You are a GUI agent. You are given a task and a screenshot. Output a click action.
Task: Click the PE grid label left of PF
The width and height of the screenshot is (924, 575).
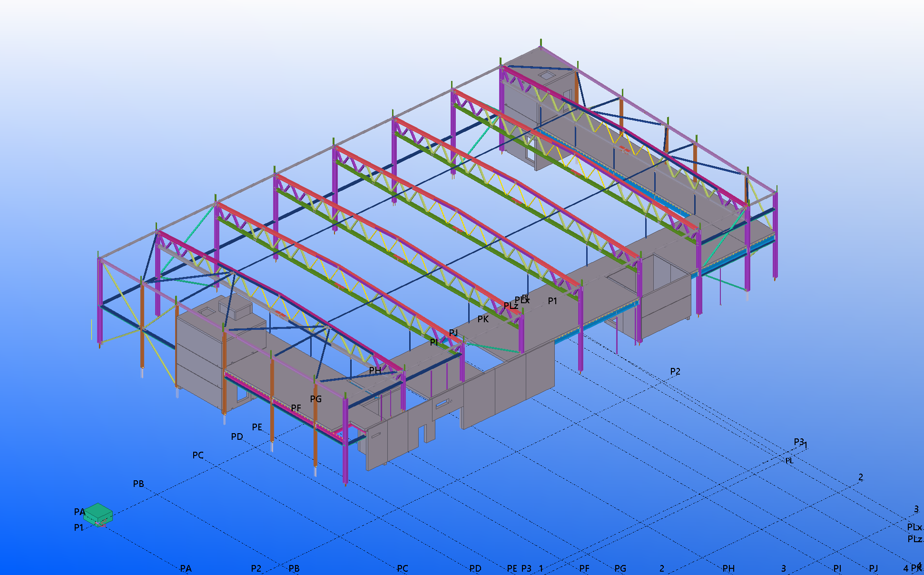point(257,427)
